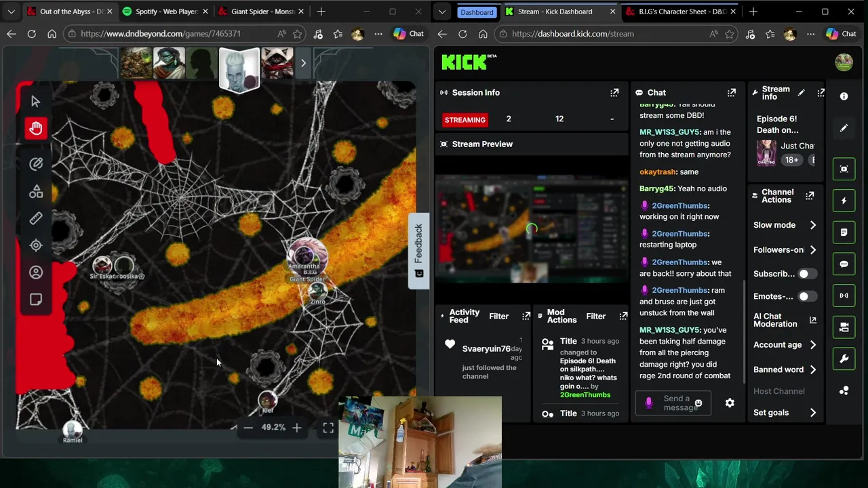
Task: Edit stream info with pencil icon
Action: point(801,93)
